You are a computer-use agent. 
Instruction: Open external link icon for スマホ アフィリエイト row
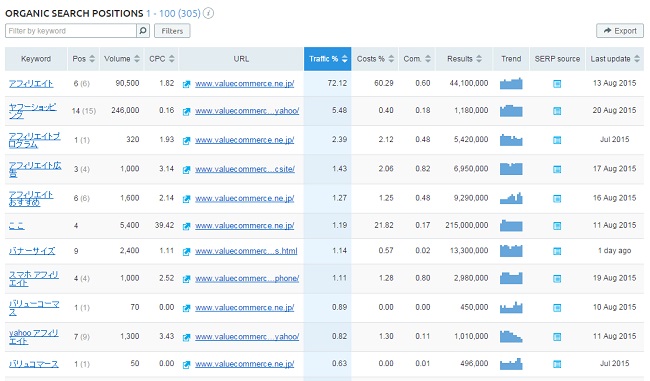tap(187, 279)
